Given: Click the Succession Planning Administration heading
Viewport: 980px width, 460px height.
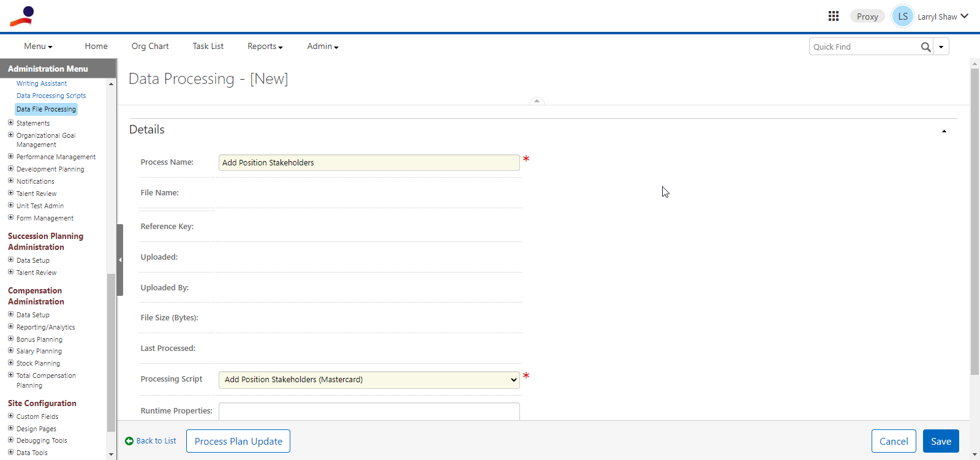Looking at the screenshot, I should (x=45, y=241).
